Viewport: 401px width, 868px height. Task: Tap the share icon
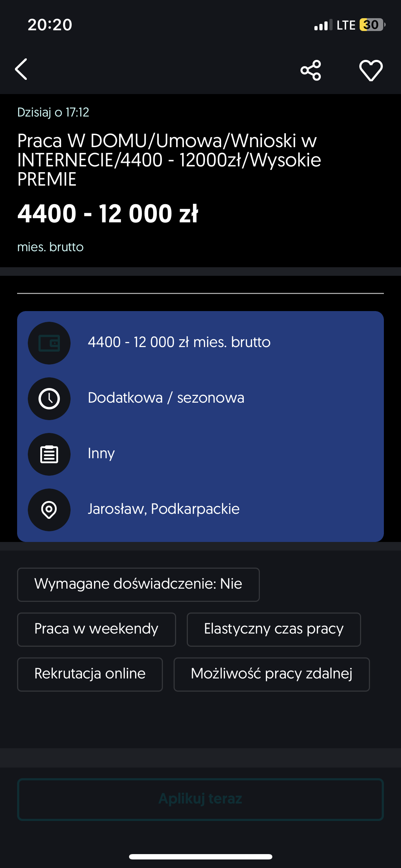click(x=310, y=70)
